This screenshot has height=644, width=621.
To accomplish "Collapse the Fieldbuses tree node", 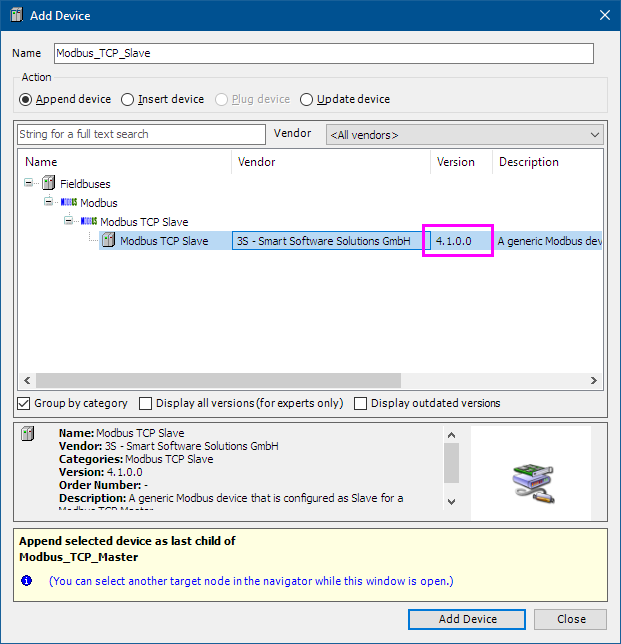I will coord(28,183).
